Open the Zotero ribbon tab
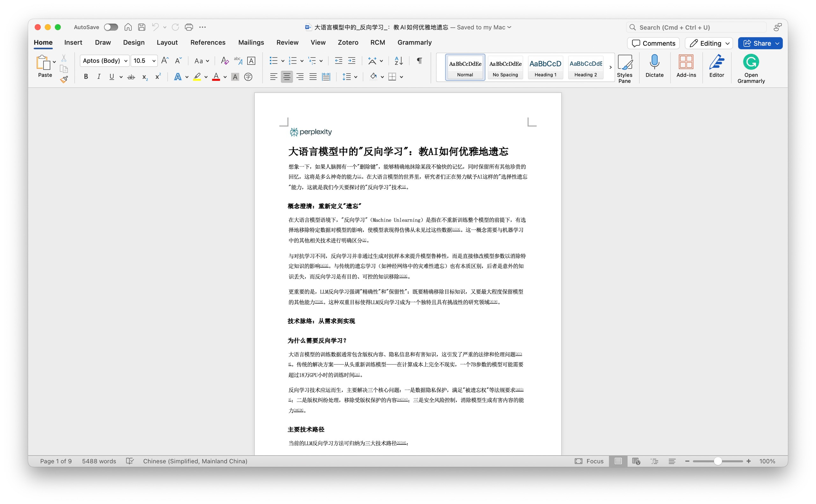Viewport: 816px width, 504px height. (348, 42)
